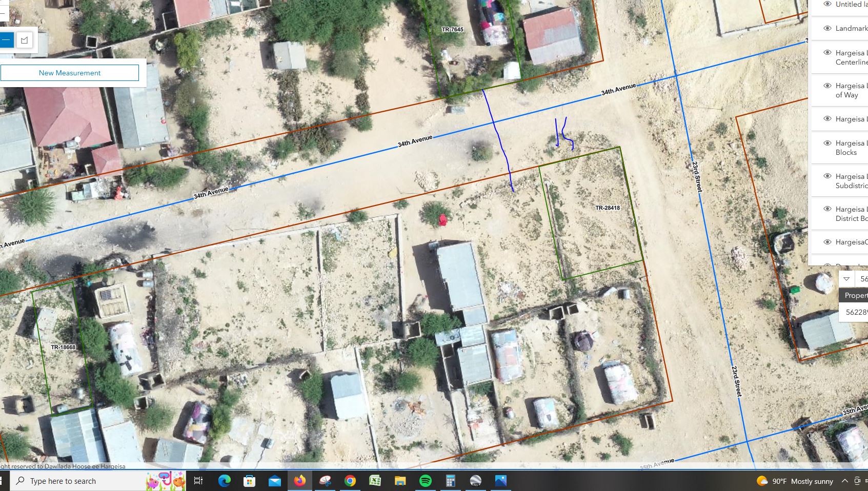
Task: Hide the Untitled layer via eye icon
Action: (827, 4)
